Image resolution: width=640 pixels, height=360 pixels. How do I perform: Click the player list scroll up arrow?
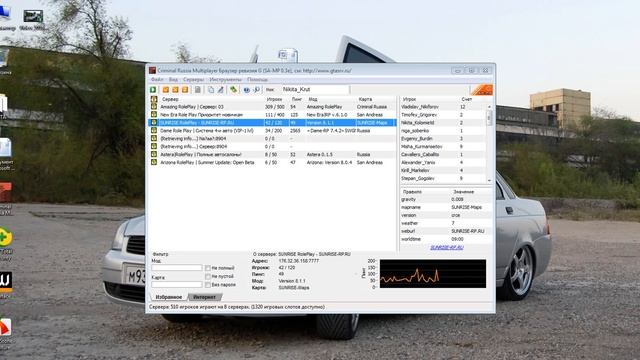(489, 107)
